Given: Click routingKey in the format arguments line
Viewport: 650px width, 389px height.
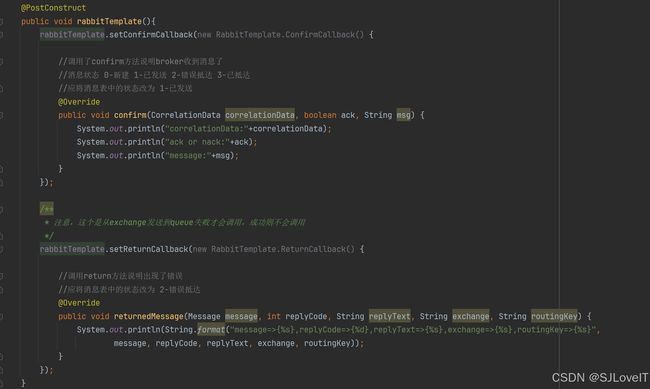Looking at the screenshot, I should (327, 343).
